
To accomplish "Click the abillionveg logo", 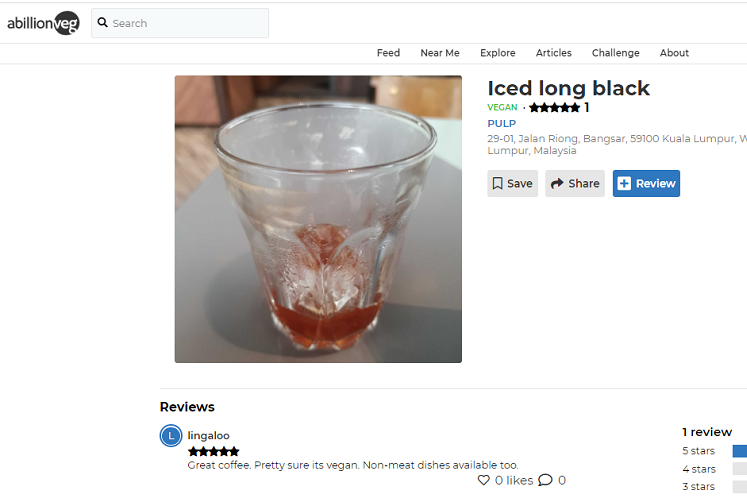I will coord(43,22).
